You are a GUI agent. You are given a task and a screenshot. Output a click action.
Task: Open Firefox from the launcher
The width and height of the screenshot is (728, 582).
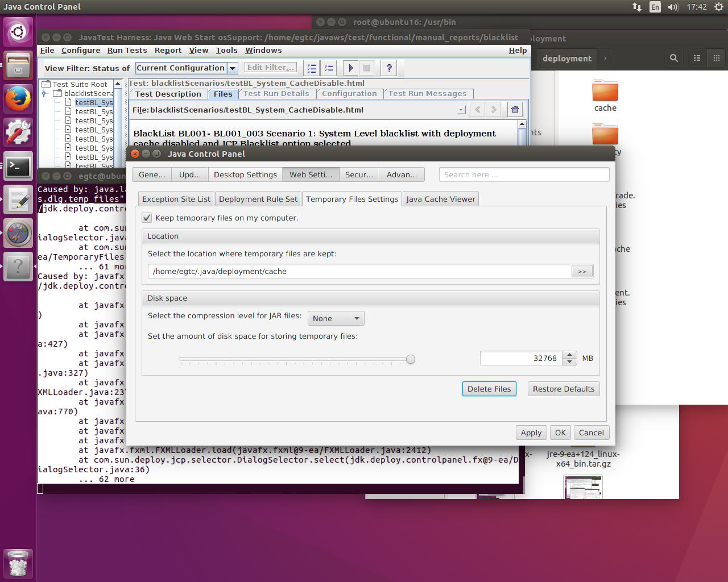(18, 99)
